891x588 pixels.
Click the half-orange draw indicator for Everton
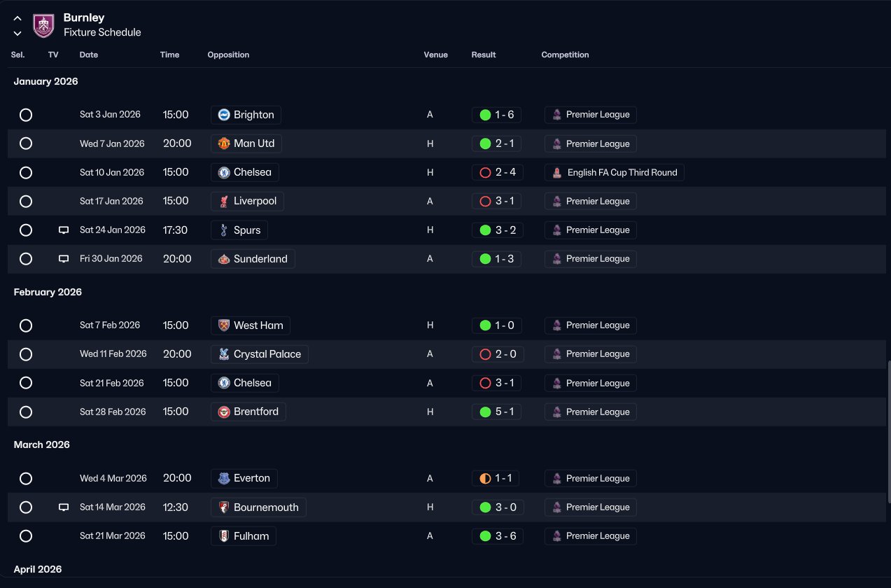point(485,478)
